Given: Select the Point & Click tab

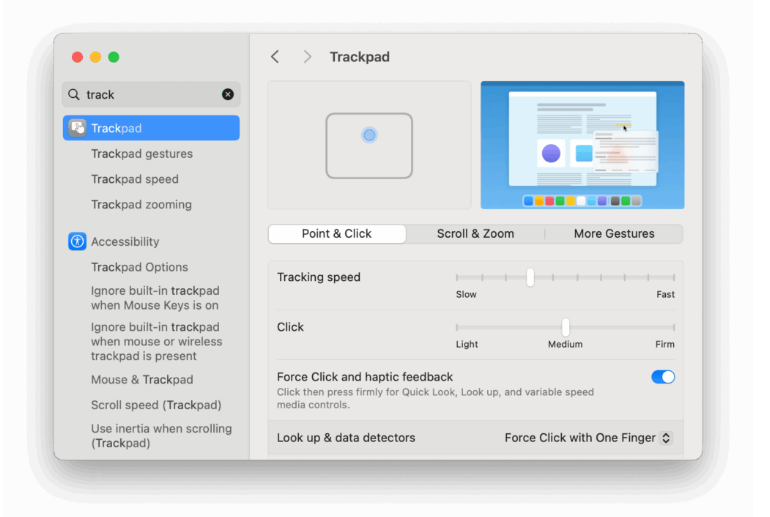Looking at the screenshot, I should [337, 234].
